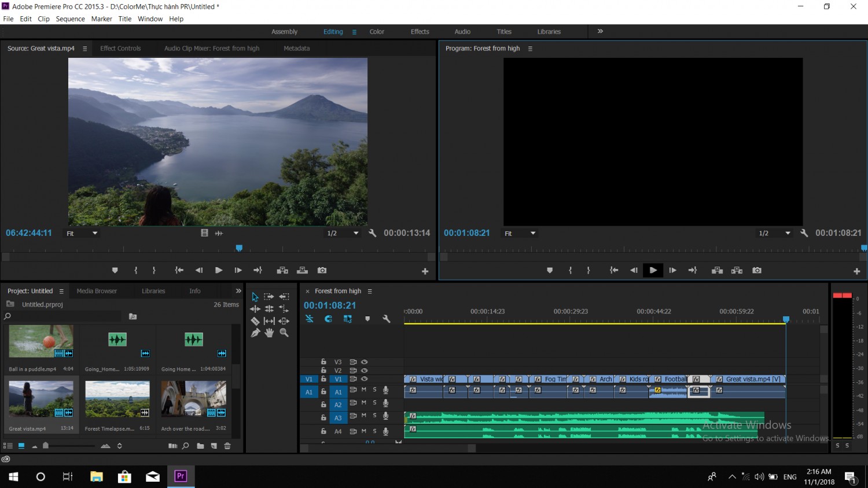Image resolution: width=868 pixels, height=488 pixels.
Task: Solo audio track A3
Action: 374,416
